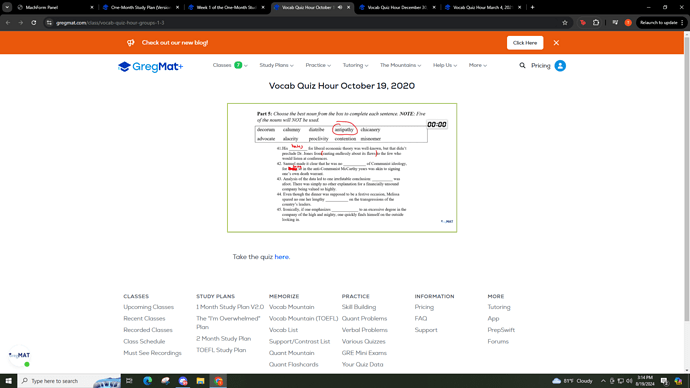The height and width of the screenshot is (388, 690).
Task: Expand the Study Plans dropdown menu
Action: pos(276,65)
